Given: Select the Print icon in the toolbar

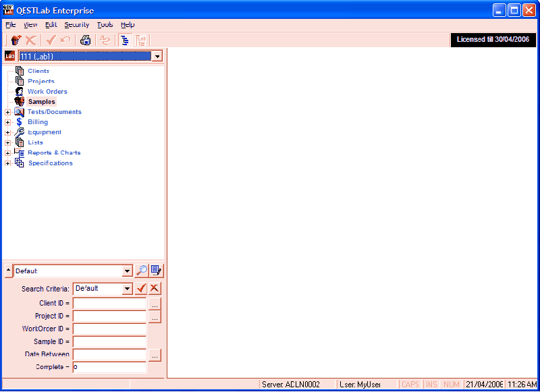Looking at the screenshot, I should (x=85, y=40).
